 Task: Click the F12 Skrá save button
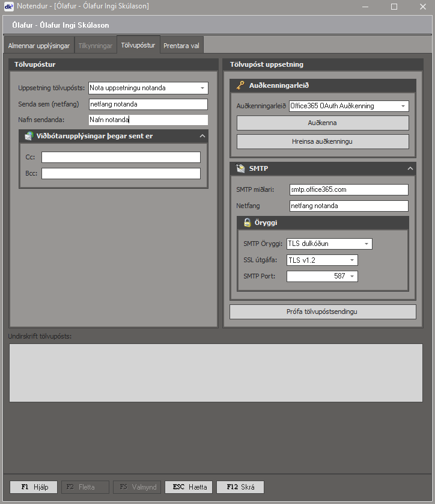pyautogui.click(x=240, y=487)
